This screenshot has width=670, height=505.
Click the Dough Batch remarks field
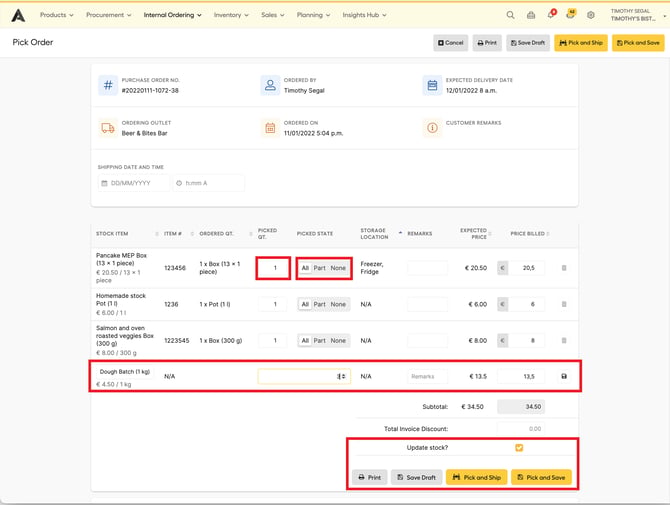pos(427,376)
